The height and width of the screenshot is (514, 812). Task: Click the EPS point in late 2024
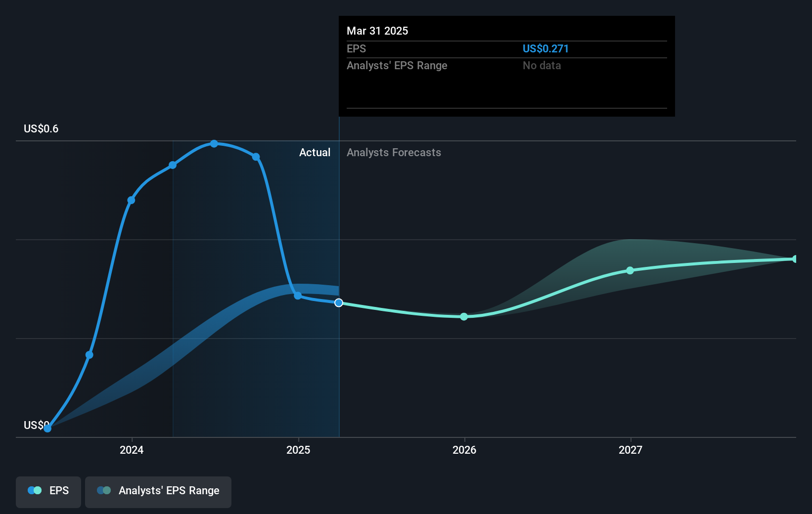tap(256, 157)
